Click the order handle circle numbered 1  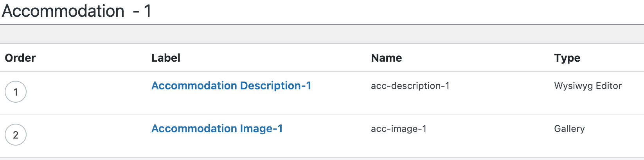click(x=16, y=92)
